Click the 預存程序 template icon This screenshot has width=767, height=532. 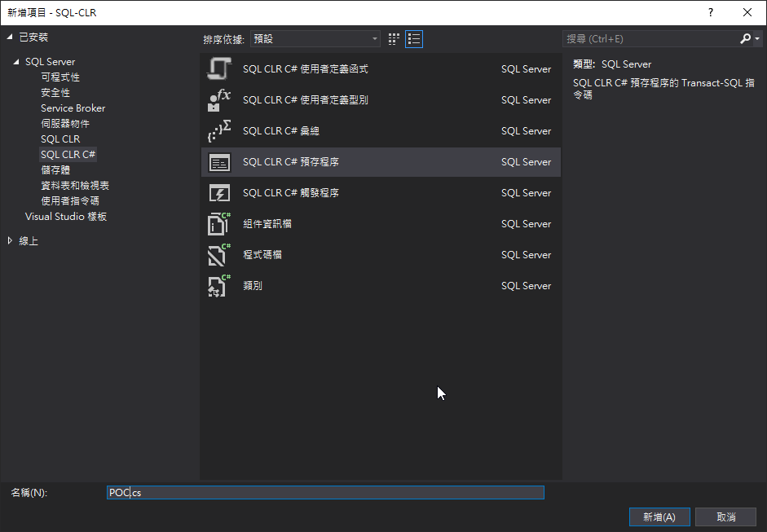click(219, 162)
